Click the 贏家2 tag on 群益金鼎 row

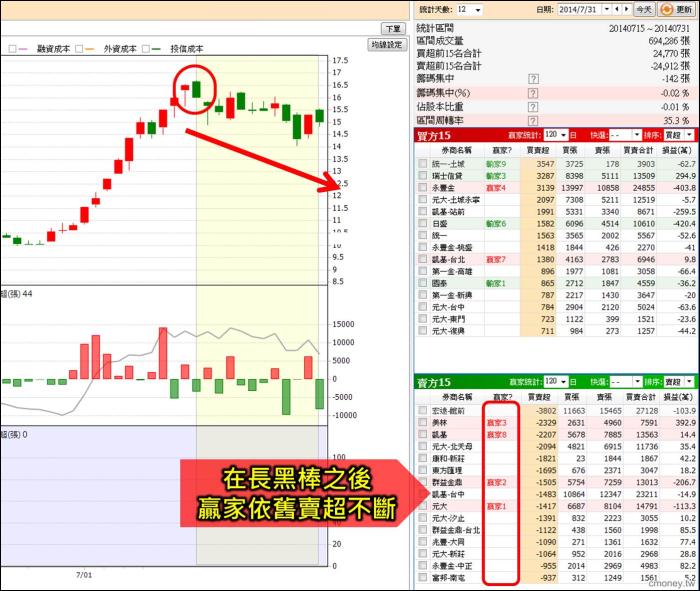click(496, 483)
